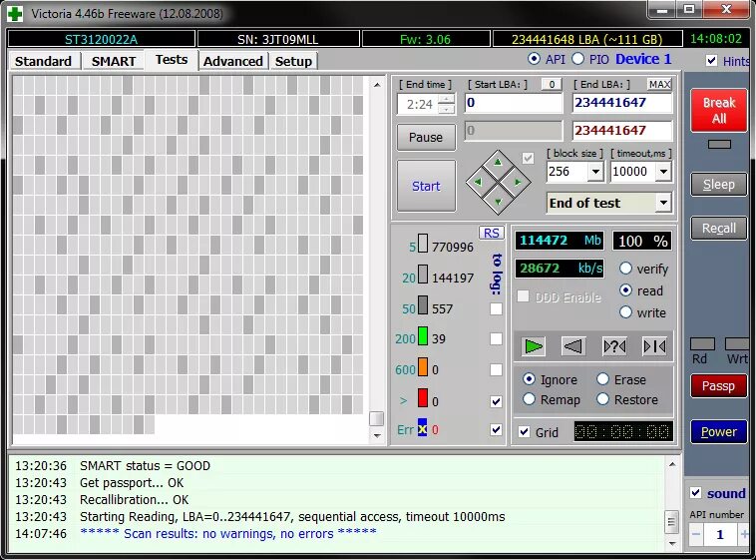Choose the Restore error action
Viewport: 756px width, 560px height.
point(602,398)
